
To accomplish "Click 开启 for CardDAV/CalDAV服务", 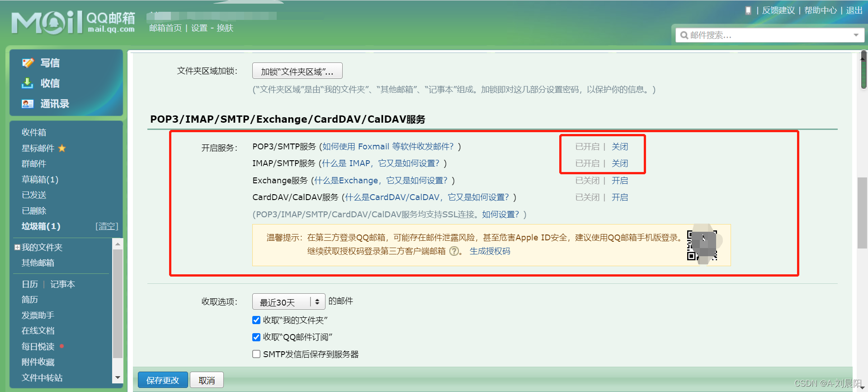I will tap(620, 197).
